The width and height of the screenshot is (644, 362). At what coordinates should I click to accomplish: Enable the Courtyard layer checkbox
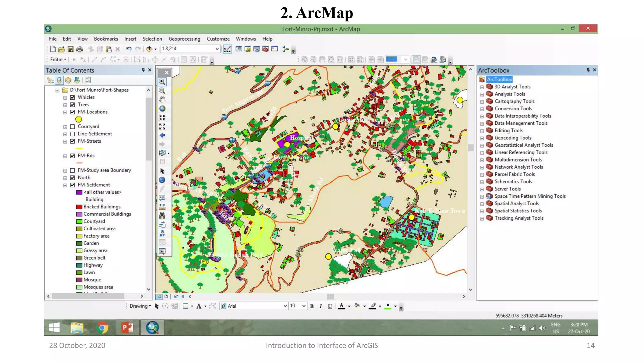(x=73, y=127)
